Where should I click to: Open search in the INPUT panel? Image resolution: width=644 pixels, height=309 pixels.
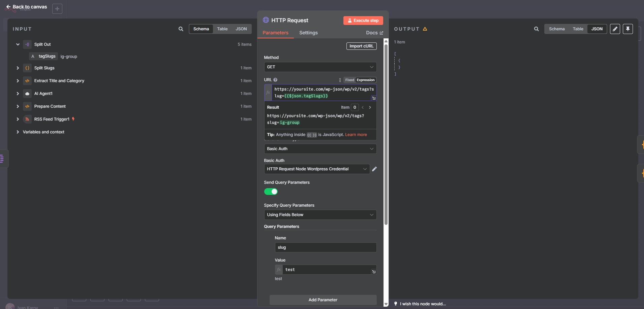181,29
